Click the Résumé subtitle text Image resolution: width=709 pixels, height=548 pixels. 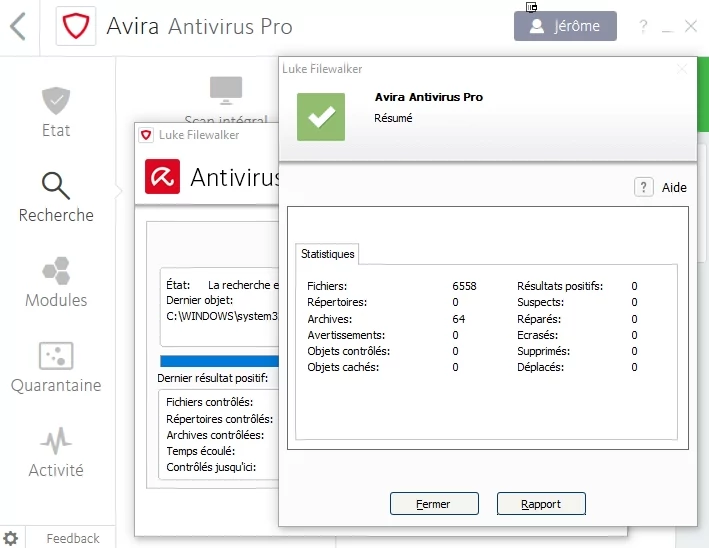coord(393,118)
